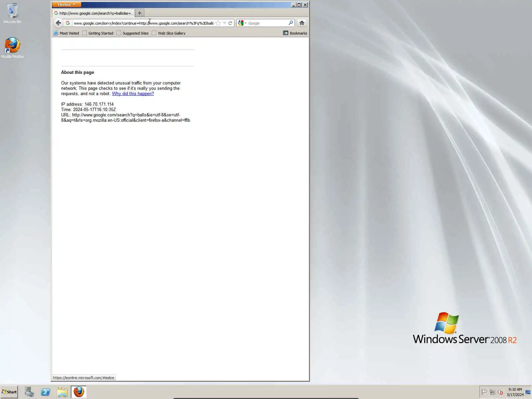Click the Time 2024-05-17T16:10:35Z line
Viewport: 532px width, 399px height.
tap(88, 110)
